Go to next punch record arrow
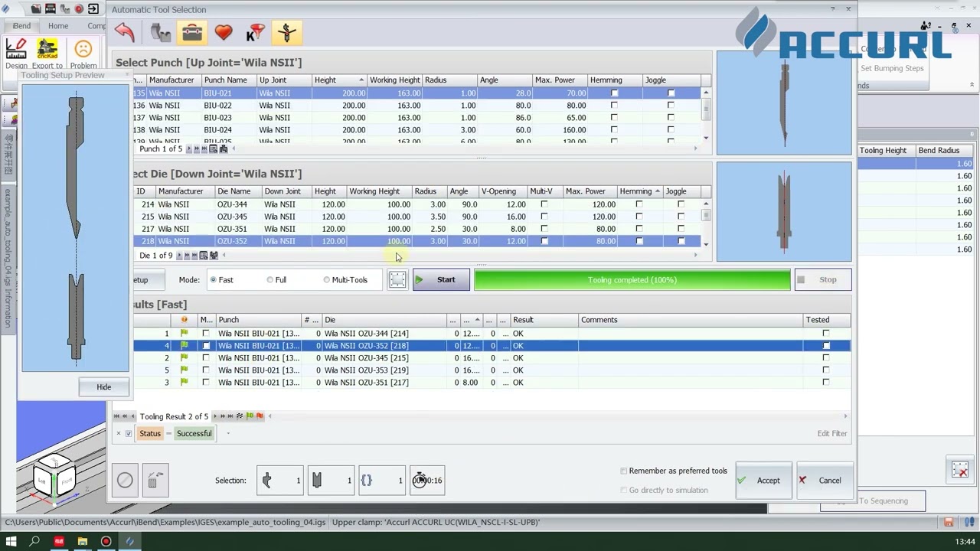The width and height of the screenshot is (980, 551). [x=188, y=149]
